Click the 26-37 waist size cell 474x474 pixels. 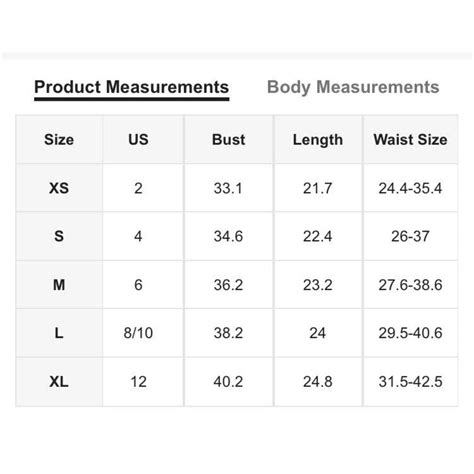pos(410,236)
